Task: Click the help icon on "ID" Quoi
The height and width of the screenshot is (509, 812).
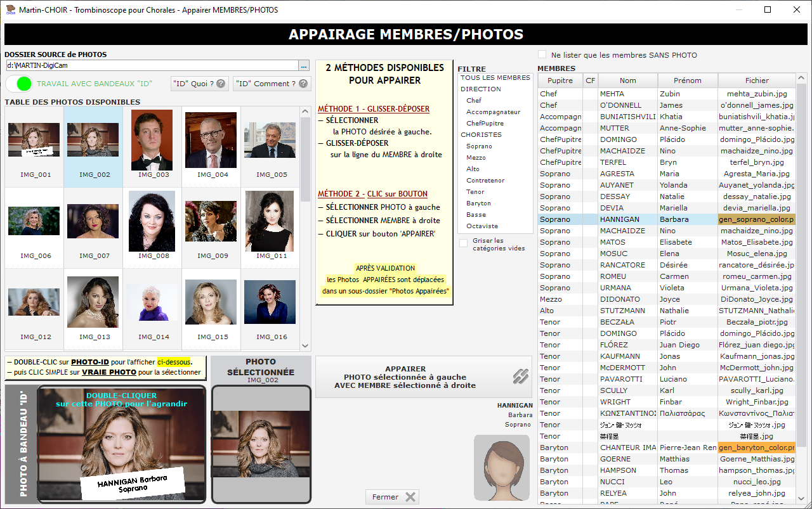Action: [x=221, y=84]
